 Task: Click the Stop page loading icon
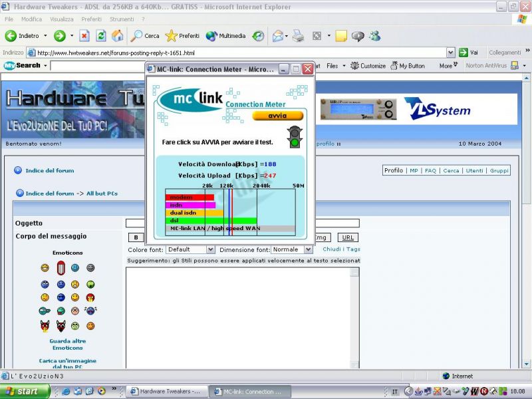(x=84, y=36)
